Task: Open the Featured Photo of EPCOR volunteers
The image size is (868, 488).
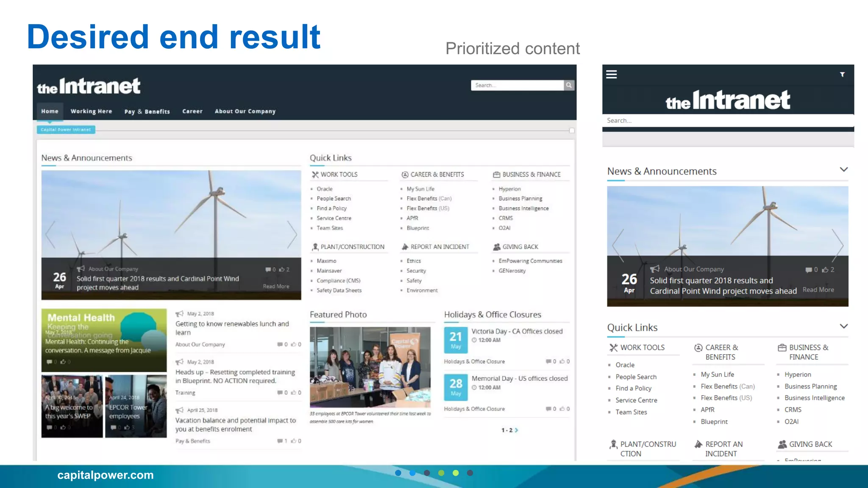Action: click(370, 367)
